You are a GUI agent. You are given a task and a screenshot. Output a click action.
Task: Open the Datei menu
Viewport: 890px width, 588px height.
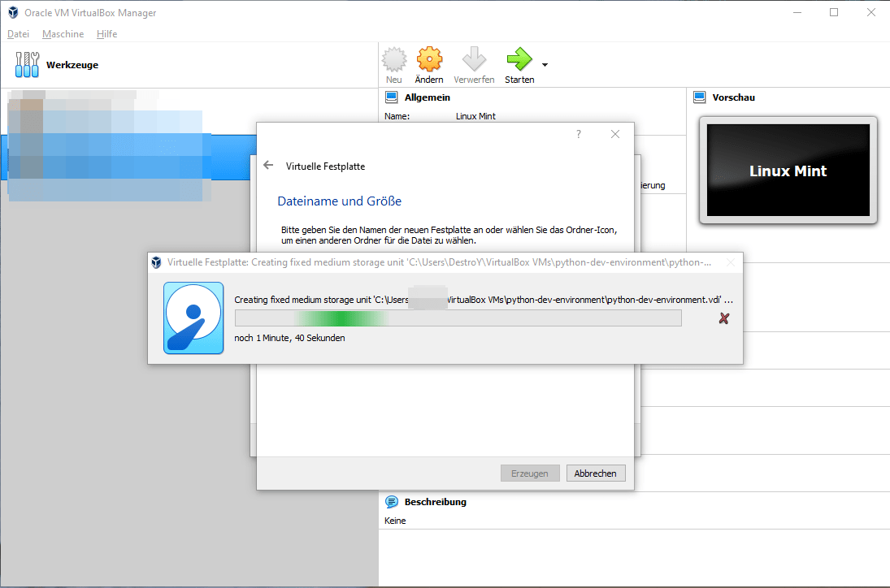coord(18,33)
